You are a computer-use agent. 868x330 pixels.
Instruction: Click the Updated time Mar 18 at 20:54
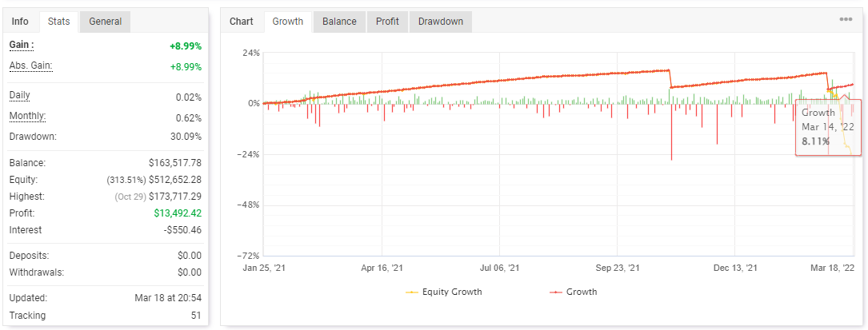point(168,298)
